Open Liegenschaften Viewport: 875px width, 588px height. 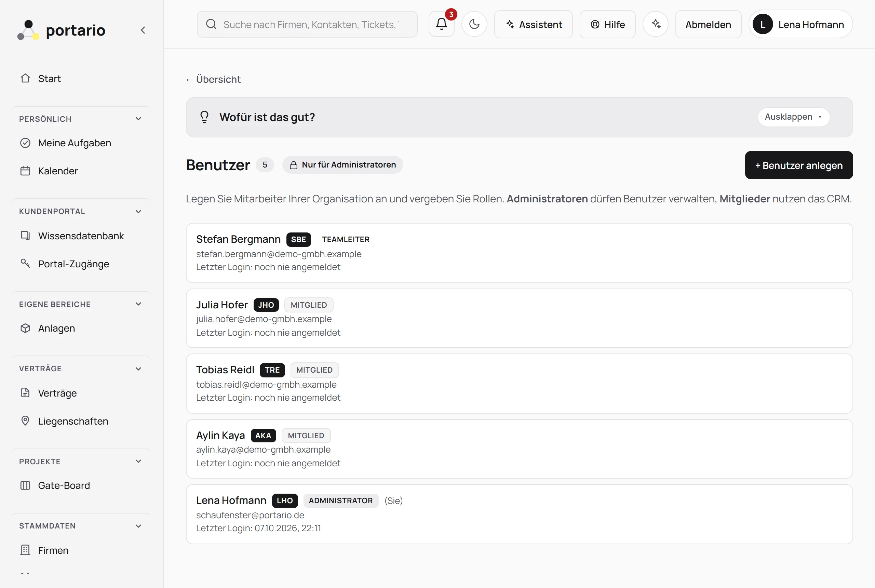pyautogui.click(x=81, y=421)
